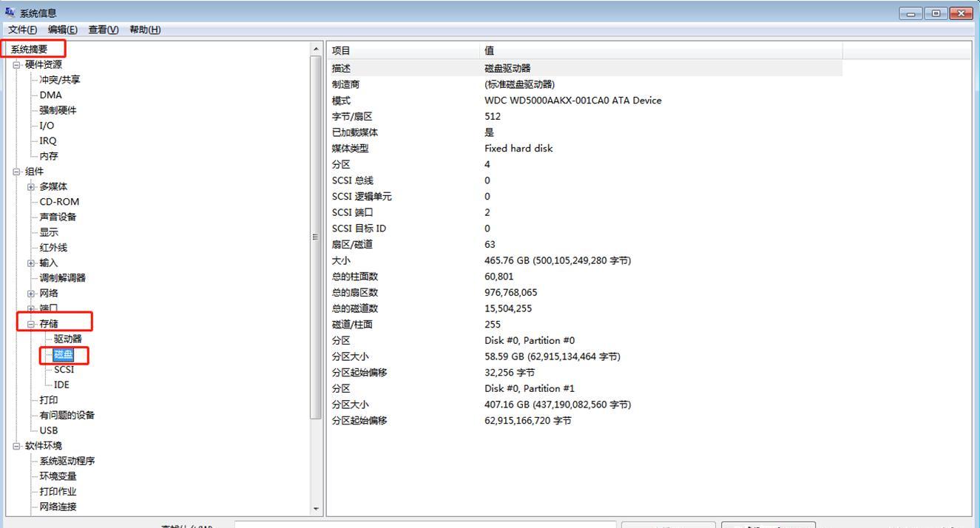The image size is (980, 528).
Task: Click the 62,915,166,720 字节 offset value
Action: coord(528,421)
